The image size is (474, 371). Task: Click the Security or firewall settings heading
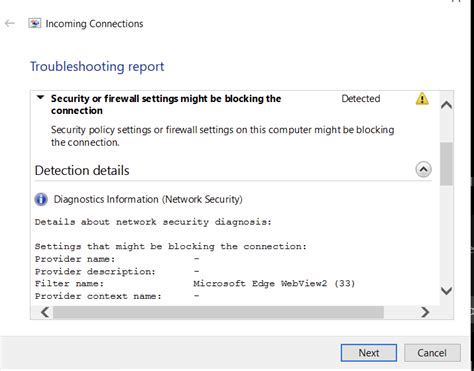(x=166, y=104)
